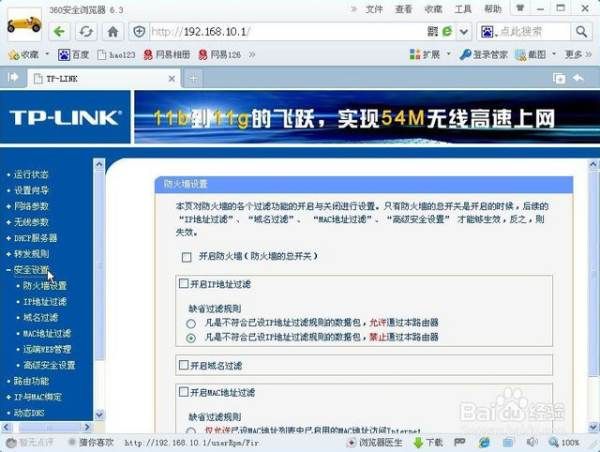Expand 无线参数 in the sidebar

(x=31, y=222)
